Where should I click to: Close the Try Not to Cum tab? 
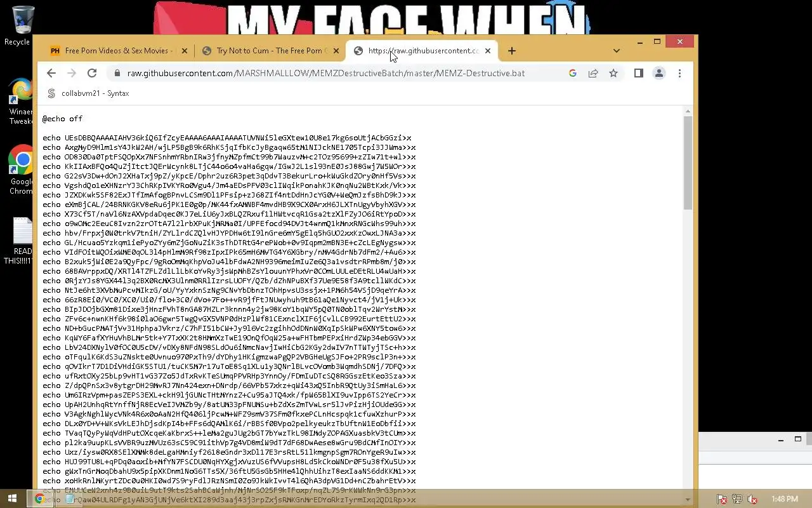[336, 51]
